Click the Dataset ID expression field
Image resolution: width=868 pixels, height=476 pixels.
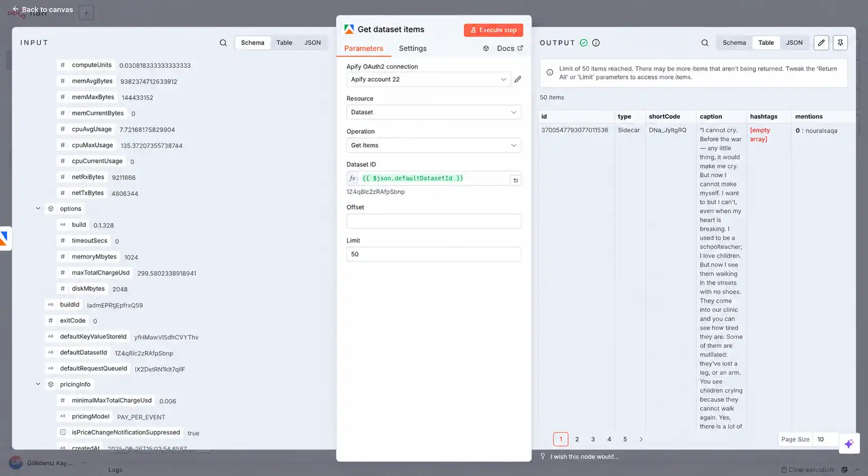(434, 178)
